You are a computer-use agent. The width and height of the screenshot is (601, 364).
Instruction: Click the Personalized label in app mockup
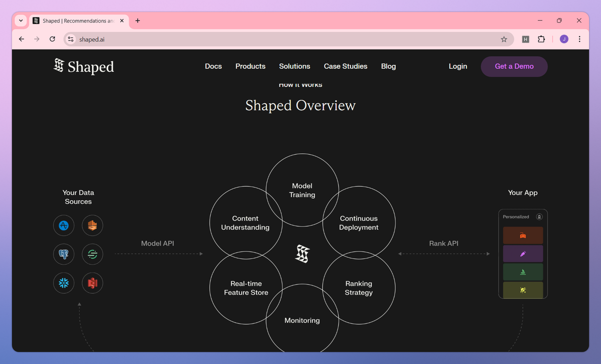[x=516, y=217]
